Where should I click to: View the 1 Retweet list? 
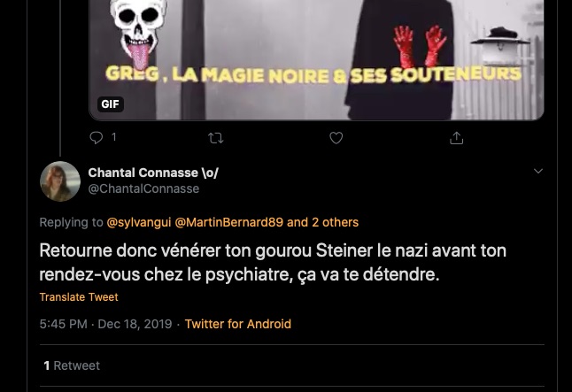[72, 365]
